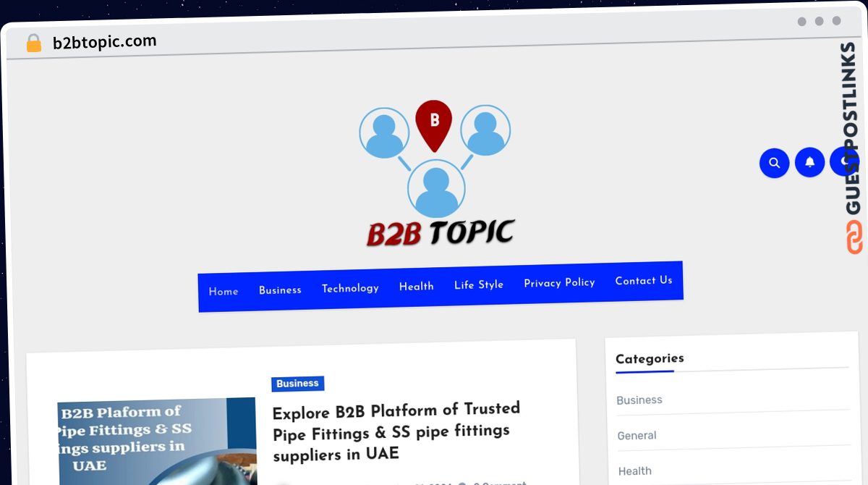868x485 pixels.
Task: Open the Life Style menu item
Action: [479, 284]
